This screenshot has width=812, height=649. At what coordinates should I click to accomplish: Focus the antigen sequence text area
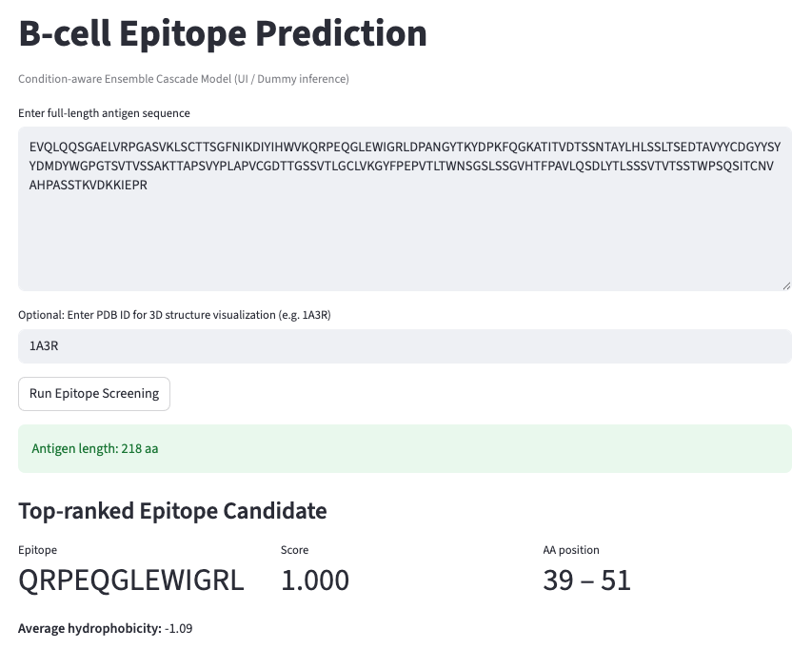405,208
